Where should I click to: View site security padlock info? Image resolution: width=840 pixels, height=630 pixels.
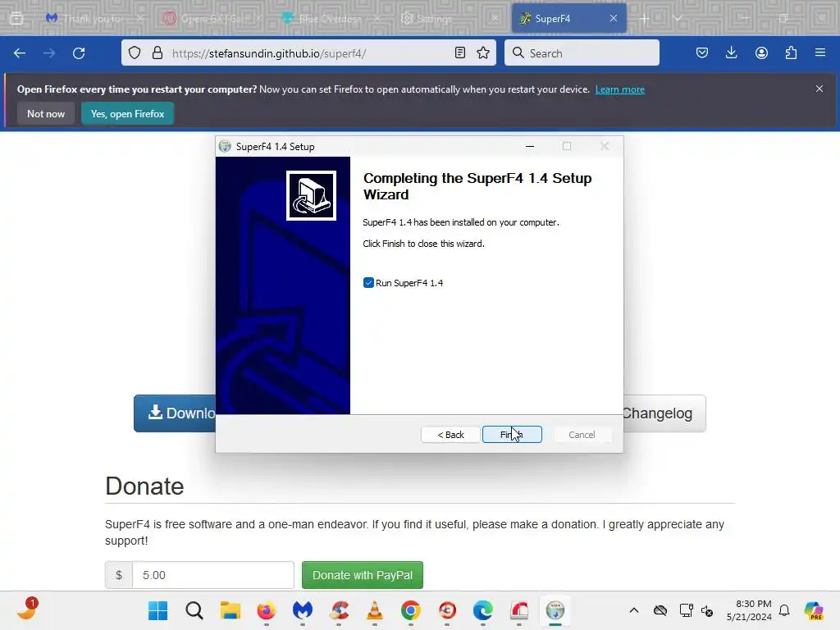157,53
